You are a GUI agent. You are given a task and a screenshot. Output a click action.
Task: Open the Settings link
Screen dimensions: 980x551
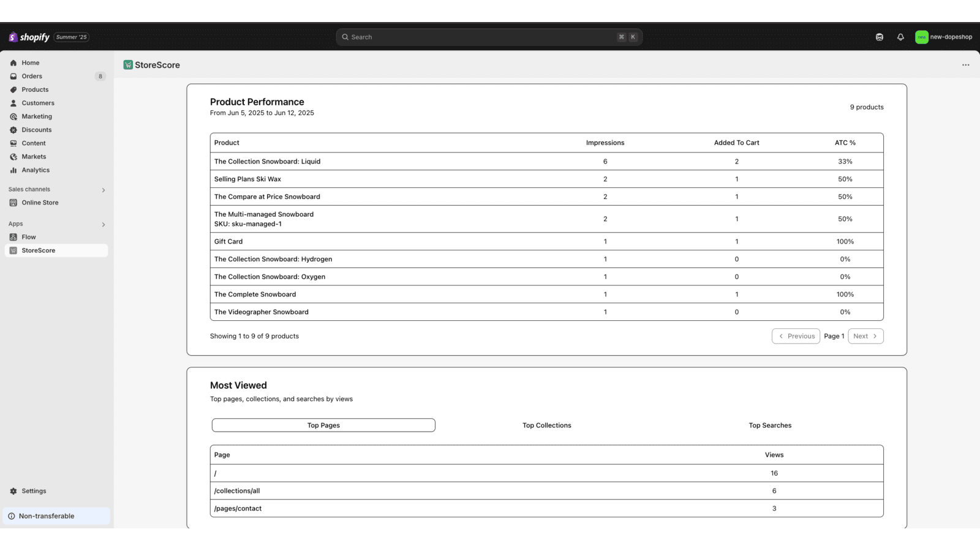tap(56, 491)
